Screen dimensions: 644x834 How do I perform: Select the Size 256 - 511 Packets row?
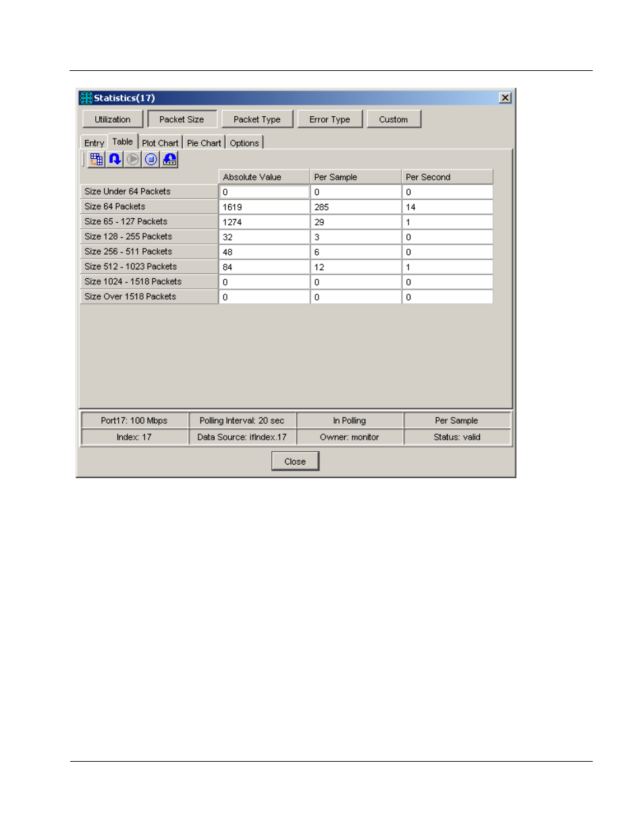(149, 251)
